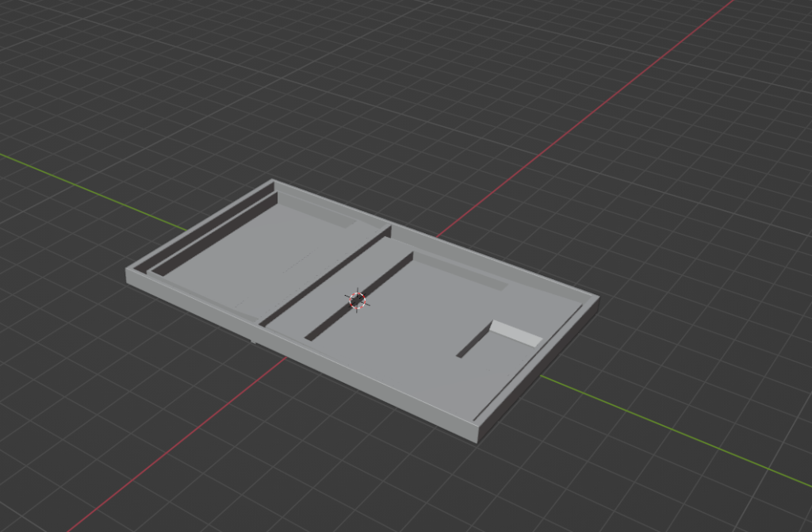Viewport: 812px width, 532px height.
Task: Click the tray's rightmost corner
Action: (x=598, y=299)
